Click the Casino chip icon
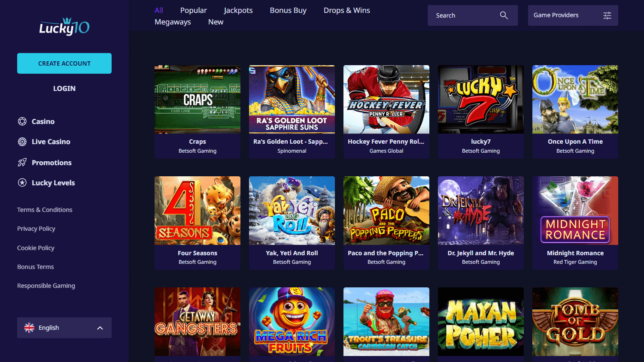 pyautogui.click(x=22, y=121)
